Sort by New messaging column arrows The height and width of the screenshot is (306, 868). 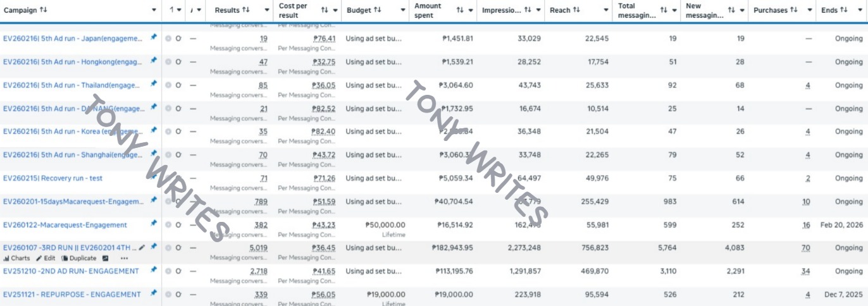pos(732,10)
